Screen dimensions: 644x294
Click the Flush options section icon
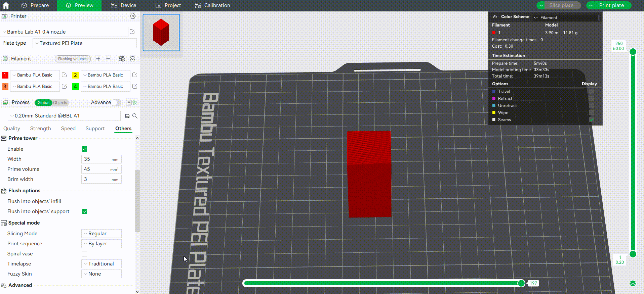pyautogui.click(x=4, y=191)
